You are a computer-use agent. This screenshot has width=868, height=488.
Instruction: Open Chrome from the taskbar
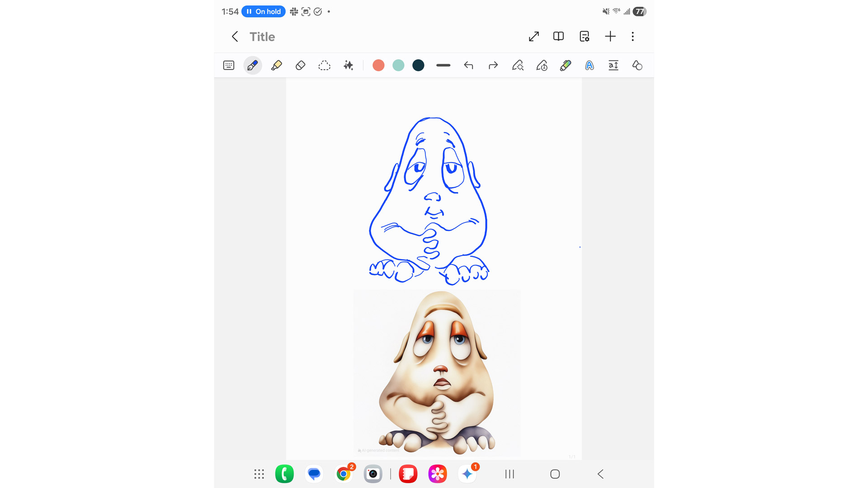click(344, 474)
